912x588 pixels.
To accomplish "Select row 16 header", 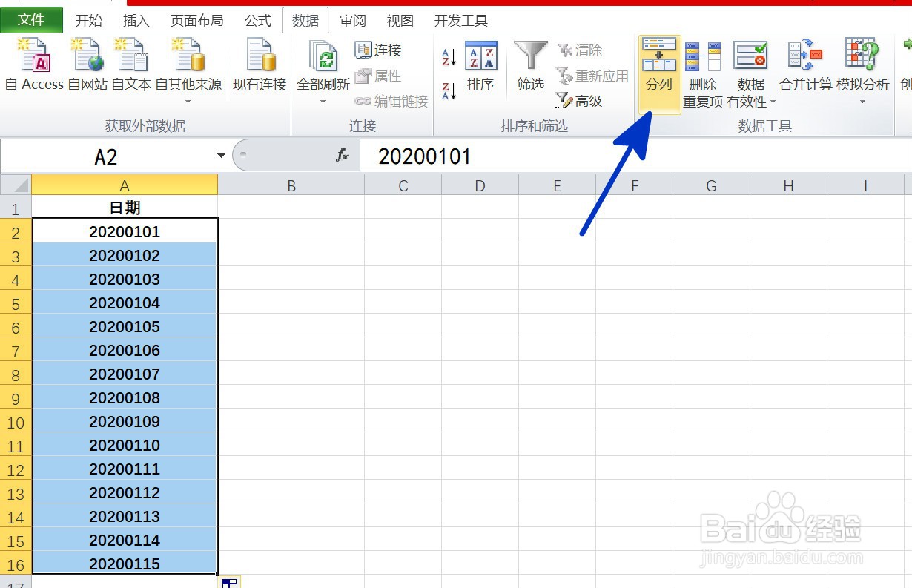I will point(16,564).
